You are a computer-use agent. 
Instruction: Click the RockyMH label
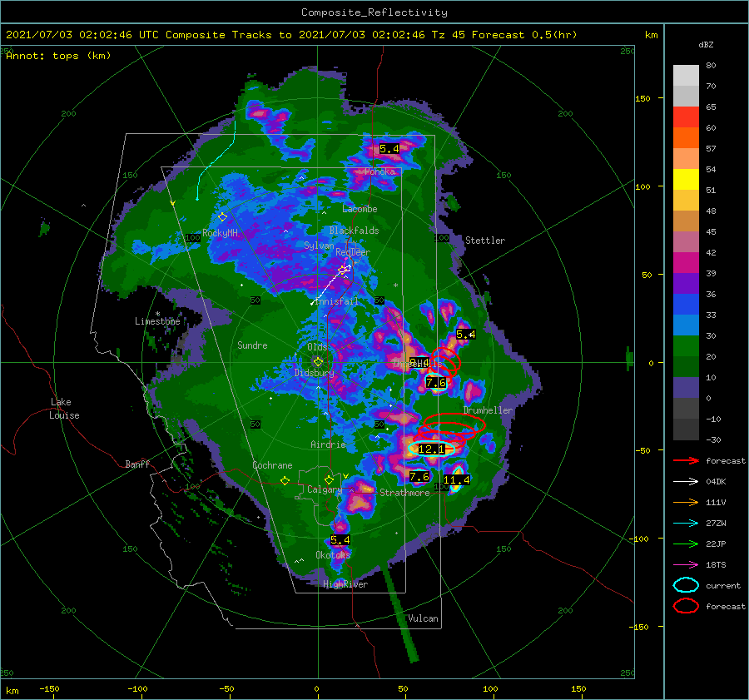220,233
